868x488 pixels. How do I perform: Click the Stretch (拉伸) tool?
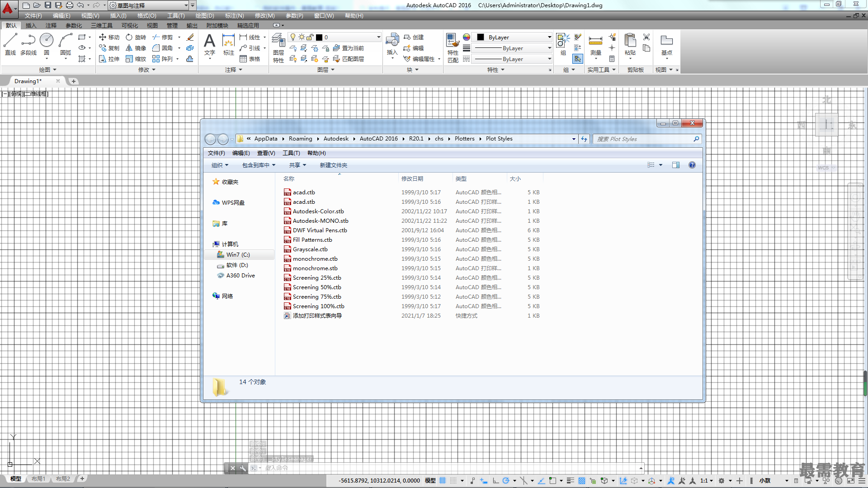pos(109,59)
